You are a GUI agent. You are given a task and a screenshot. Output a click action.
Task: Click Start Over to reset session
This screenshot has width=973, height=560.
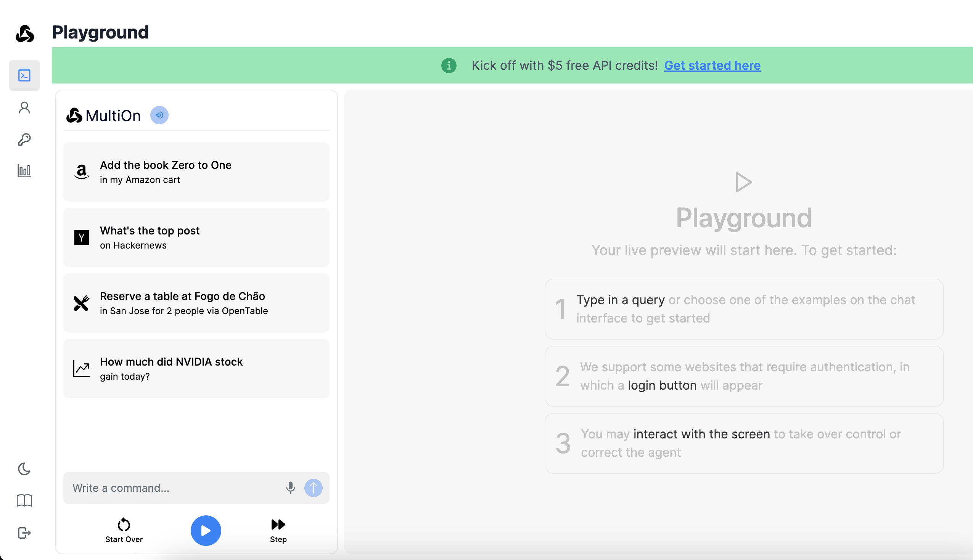[124, 530]
